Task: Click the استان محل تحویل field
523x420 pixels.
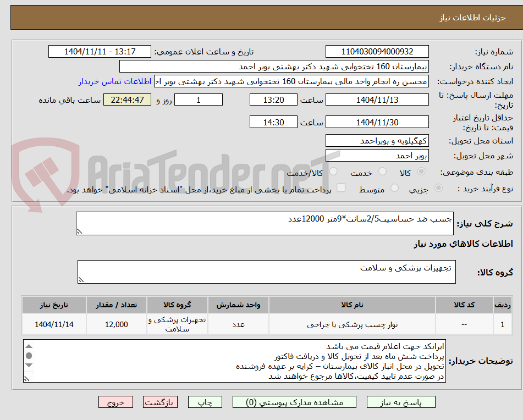Action: (x=377, y=141)
